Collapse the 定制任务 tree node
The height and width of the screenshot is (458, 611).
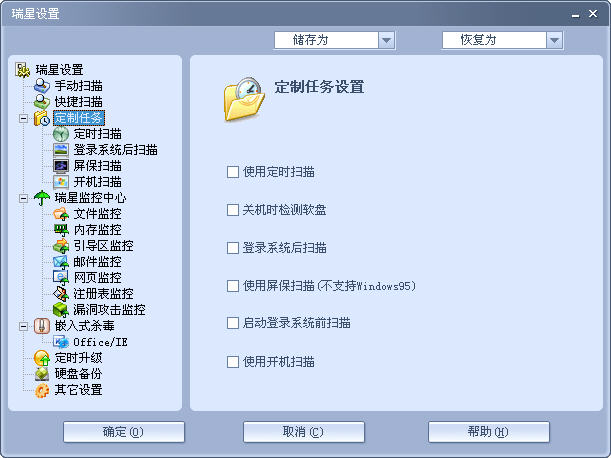(23, 118)
